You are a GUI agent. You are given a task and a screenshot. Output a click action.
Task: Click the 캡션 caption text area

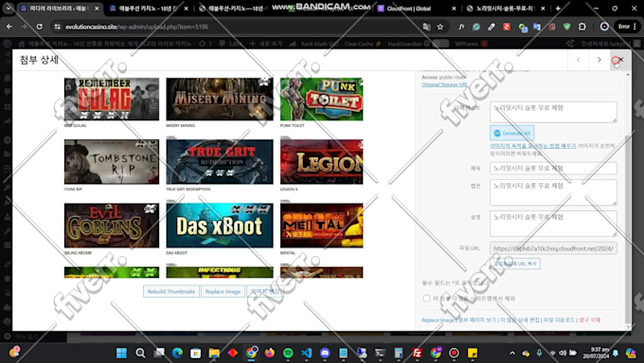pos(553,192)
